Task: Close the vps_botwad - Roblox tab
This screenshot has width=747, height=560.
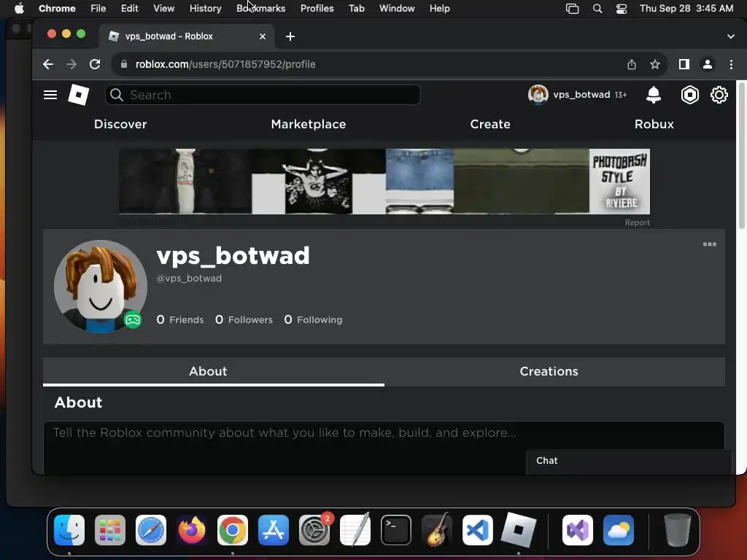Action: pos(263,36)
